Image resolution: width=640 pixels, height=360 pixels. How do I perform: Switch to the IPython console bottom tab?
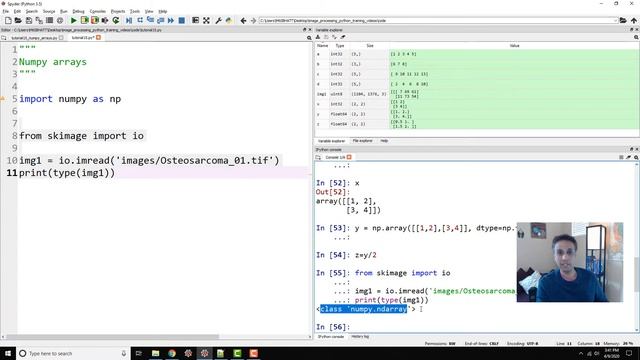(331, 337)
